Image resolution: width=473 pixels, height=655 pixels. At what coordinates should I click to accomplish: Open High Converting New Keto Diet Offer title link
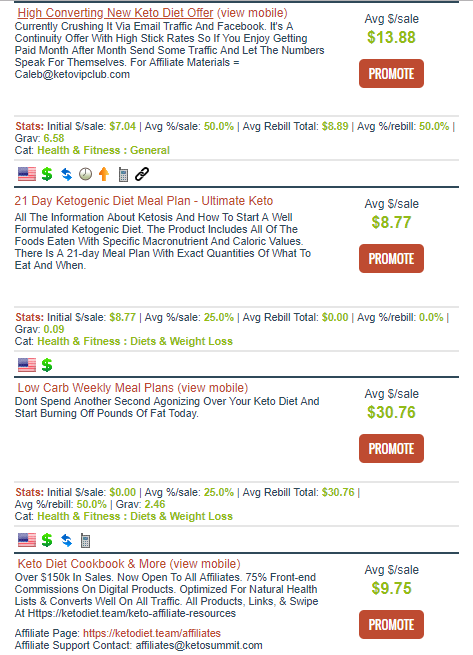tap(115, 13)
